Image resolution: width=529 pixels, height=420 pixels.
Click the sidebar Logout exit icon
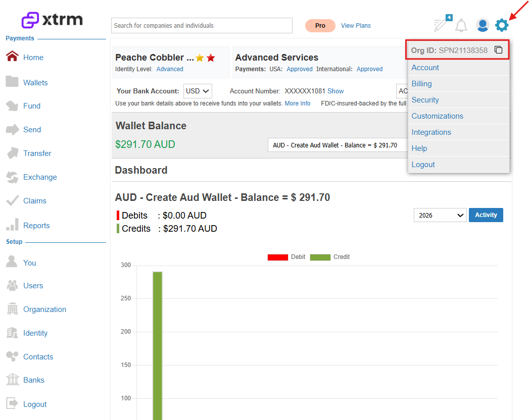coord(12,403)
